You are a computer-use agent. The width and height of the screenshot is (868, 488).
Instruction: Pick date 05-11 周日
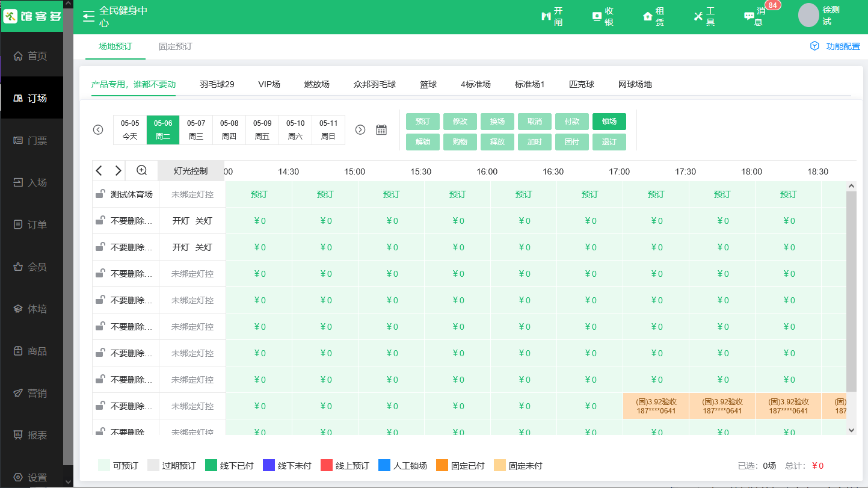click(328, 130)
